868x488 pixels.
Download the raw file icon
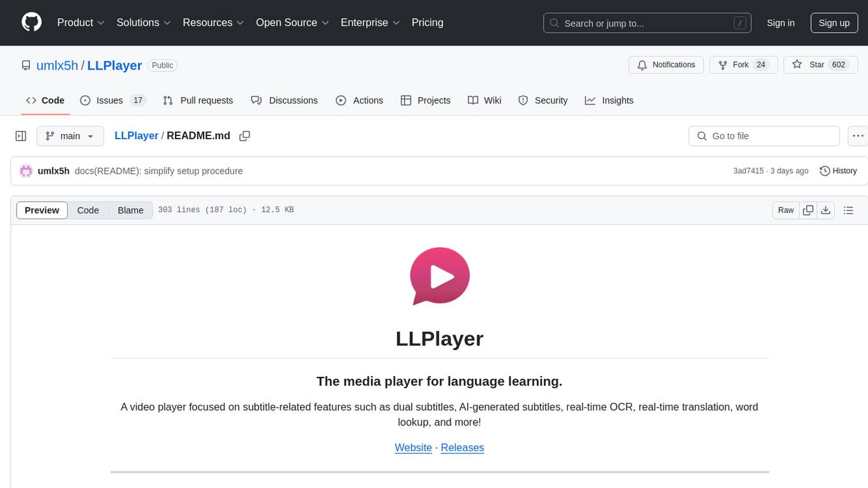826,210
